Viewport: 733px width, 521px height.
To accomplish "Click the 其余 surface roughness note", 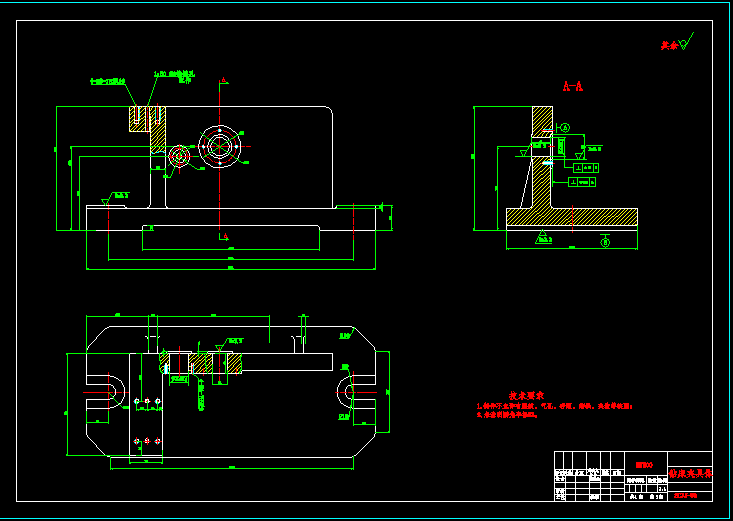I will (677, 43).
